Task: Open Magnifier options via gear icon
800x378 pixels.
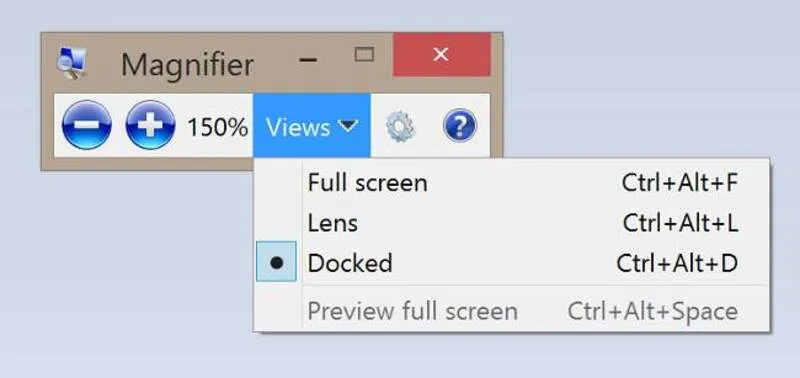Action: [x=400, y=127]
